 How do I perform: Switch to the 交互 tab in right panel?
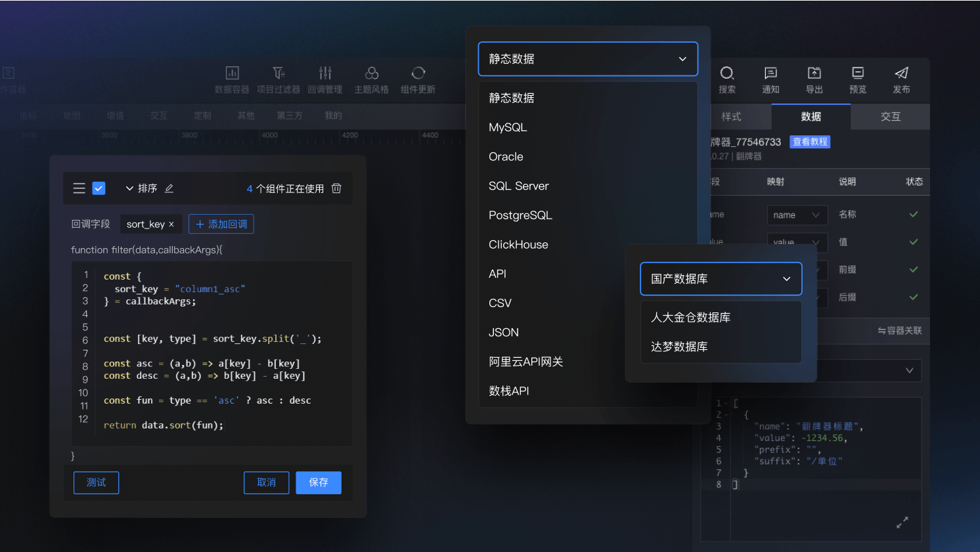[x=891, y=117]
